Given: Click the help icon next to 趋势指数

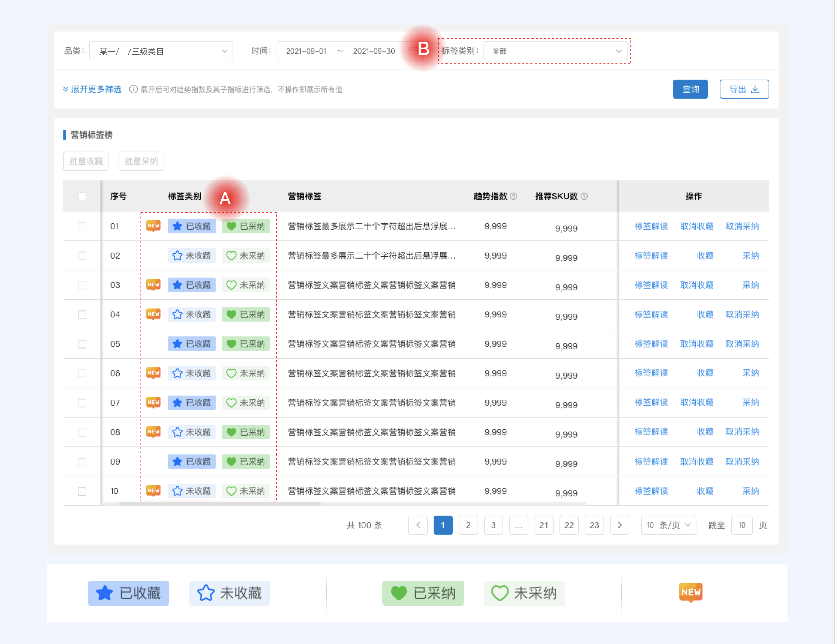Looking at the screenshot, I should pos(514,196).
